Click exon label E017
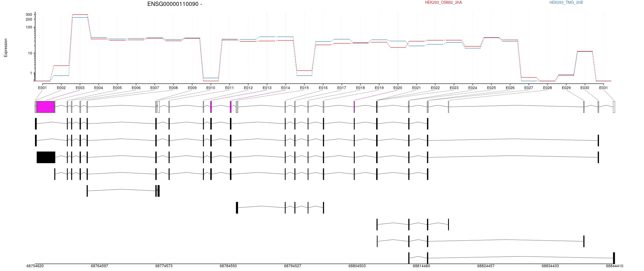 pos(342,88)
